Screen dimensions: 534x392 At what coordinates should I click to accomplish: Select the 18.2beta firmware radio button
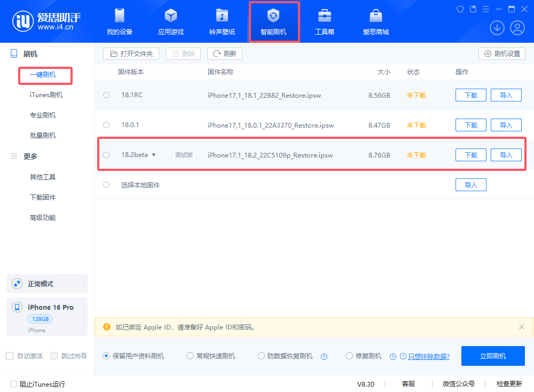coord(106,155)
